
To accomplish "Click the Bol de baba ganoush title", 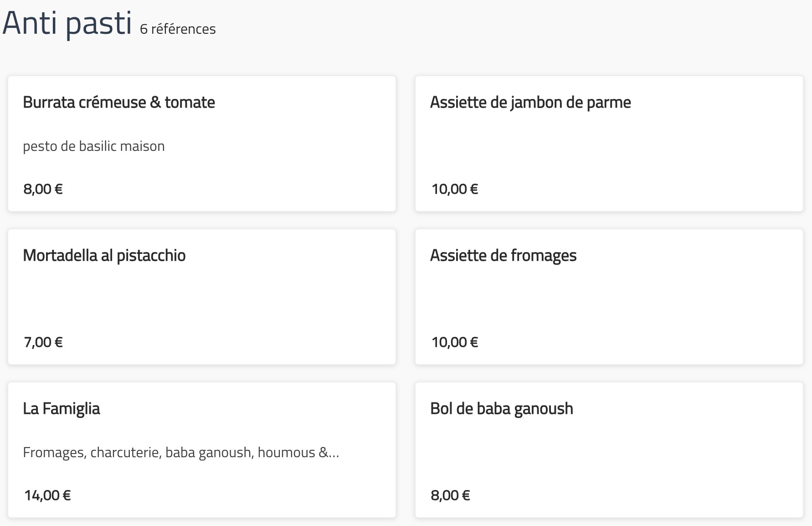I will 502,409.
